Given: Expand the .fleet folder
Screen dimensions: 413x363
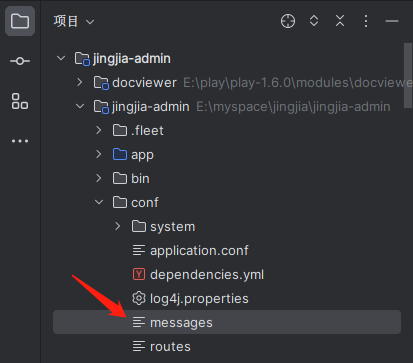Looking at the screenshot, I should [x=99, y=130].
